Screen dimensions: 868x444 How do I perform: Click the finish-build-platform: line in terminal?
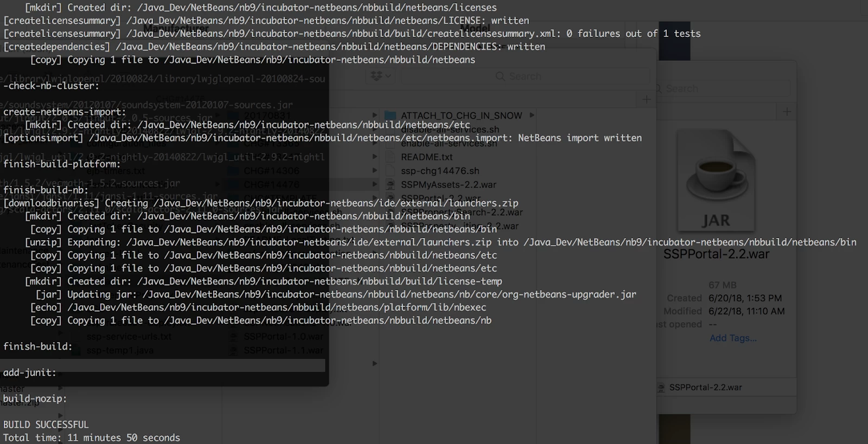coord(62,164)
